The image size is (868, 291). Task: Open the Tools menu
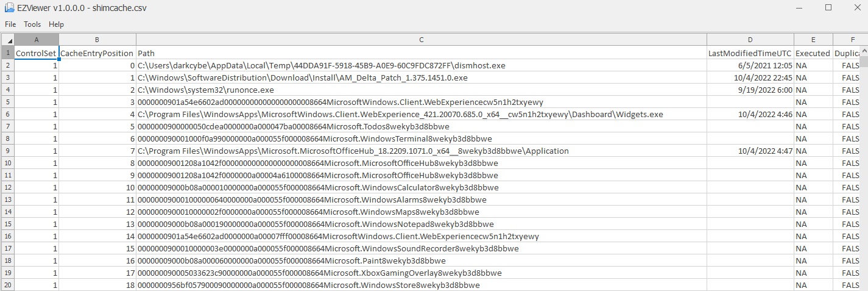32,24
